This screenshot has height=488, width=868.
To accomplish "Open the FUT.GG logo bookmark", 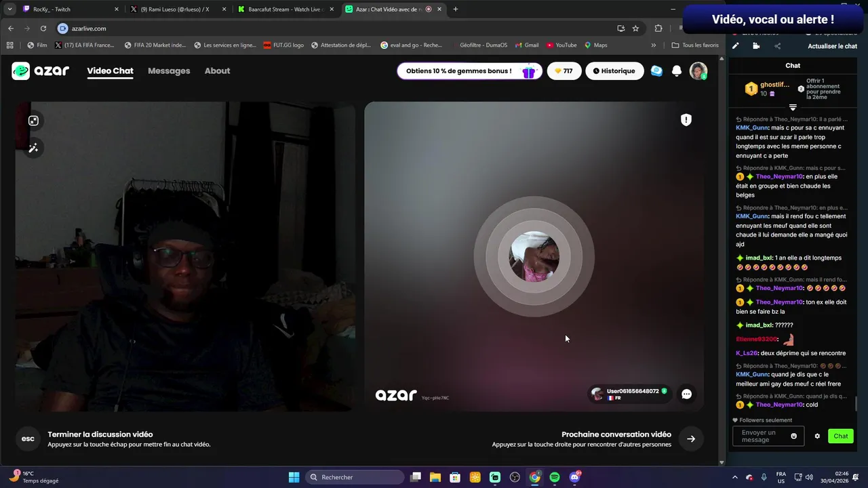I will click(x=283, y=45).
